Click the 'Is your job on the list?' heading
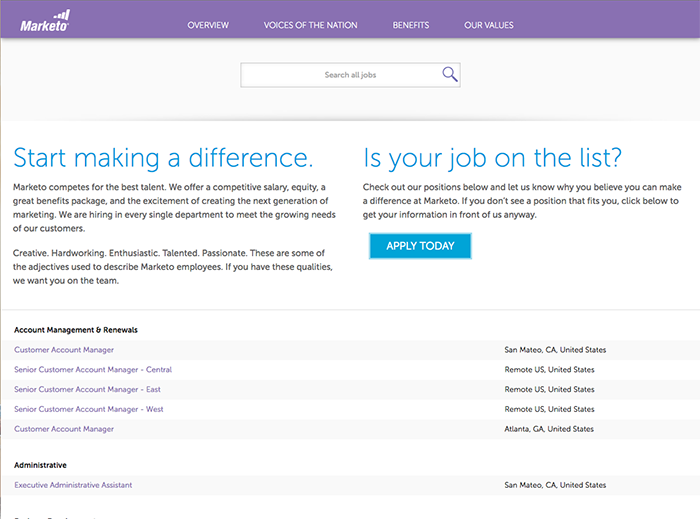Image resolution: width=700 pixels, height=519 pixels. (x=492, y=158)
